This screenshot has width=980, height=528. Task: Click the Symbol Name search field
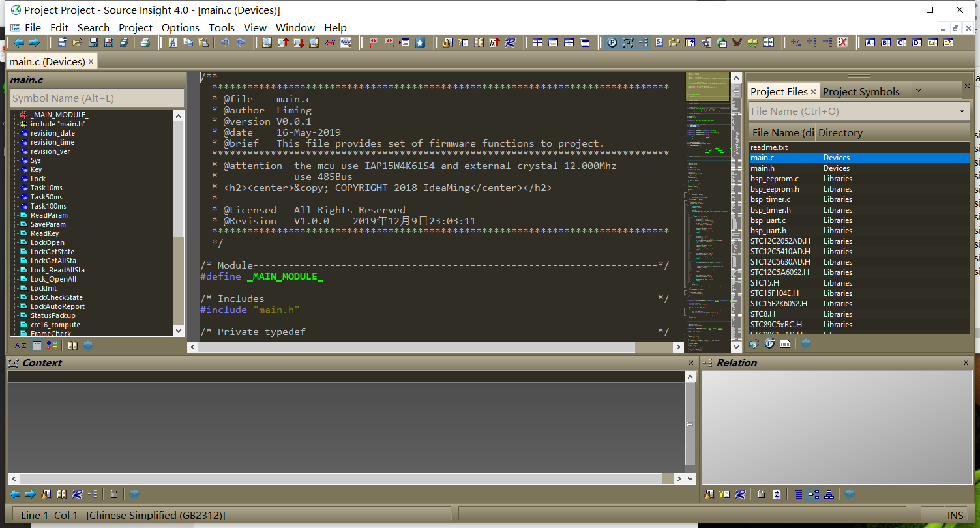pyautogui.click(x=97, y=98)
